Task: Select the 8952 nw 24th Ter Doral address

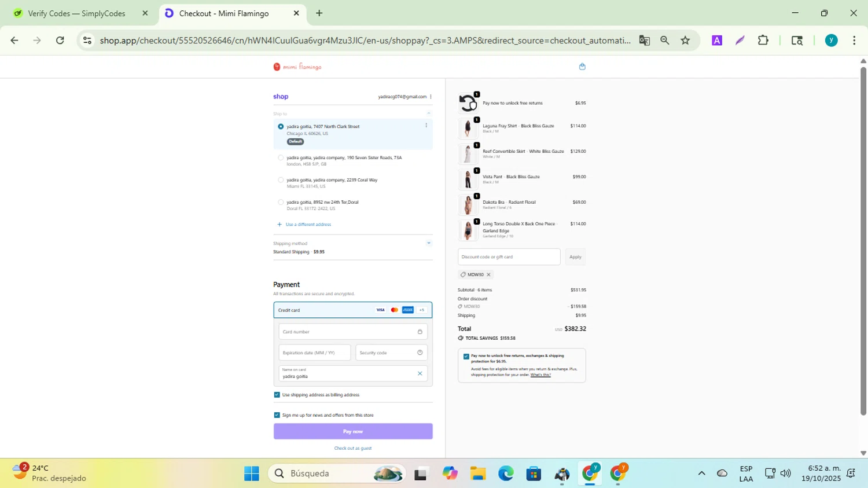Action: tap(281, 203)
